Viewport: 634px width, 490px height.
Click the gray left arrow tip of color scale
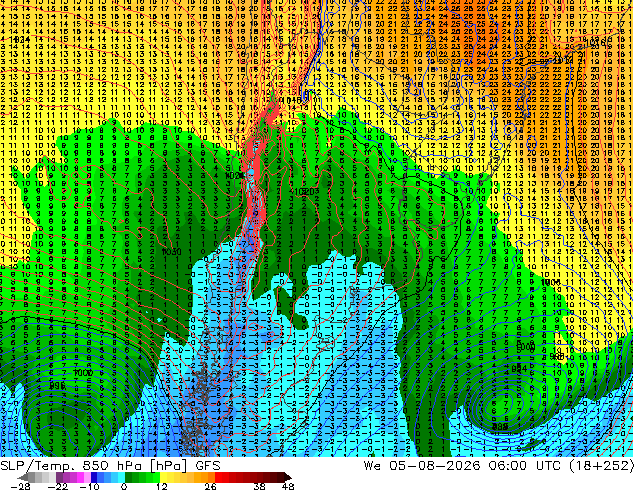tap(23, 477)
